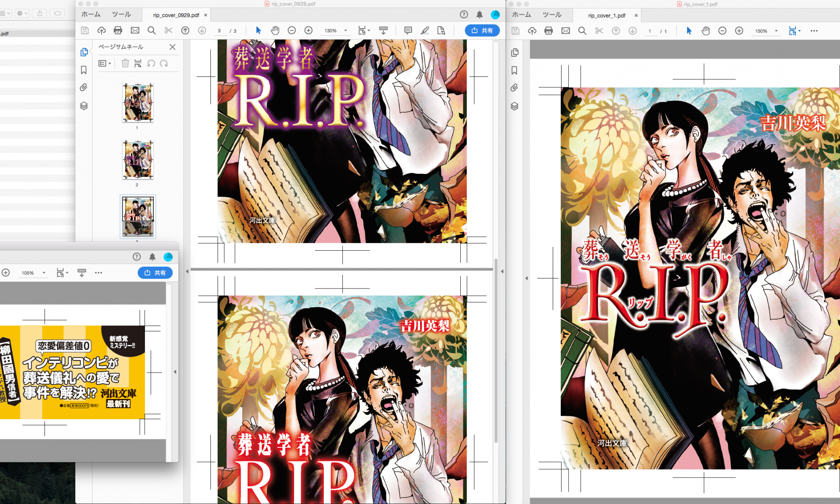The height and width of the screenshot is (504, 840).
Task: Toggle bookmarks pane in rip_cover_0929.pdf sidebar
Action: [84, 70]
